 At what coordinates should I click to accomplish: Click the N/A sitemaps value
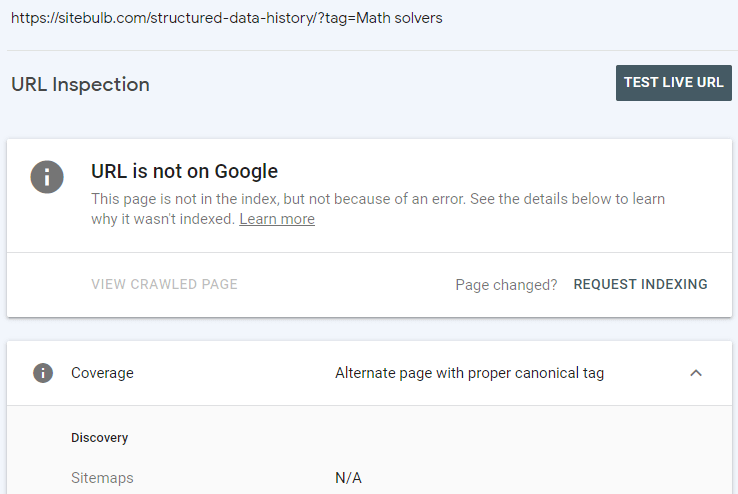tap(348, 478)
